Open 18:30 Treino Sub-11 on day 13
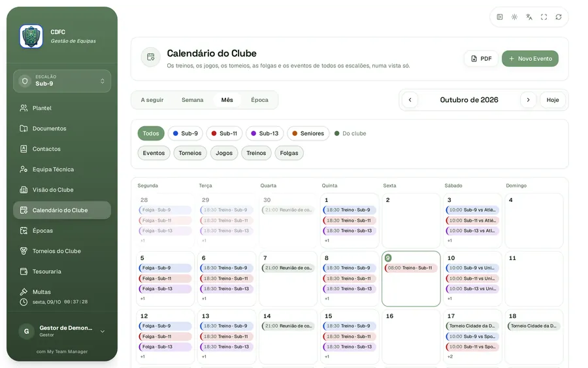Screen dimensions: 588x368 pos(227,337)
